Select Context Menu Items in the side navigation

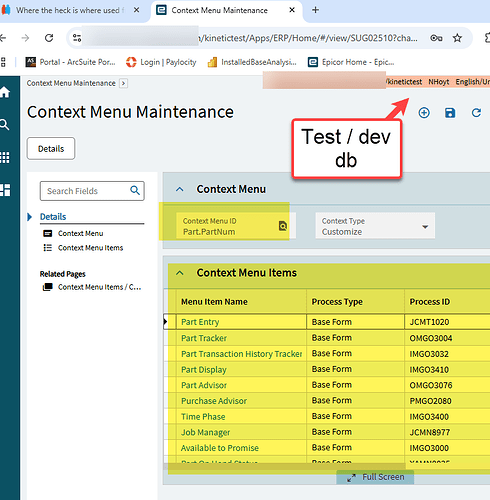(x=90, y=248)
